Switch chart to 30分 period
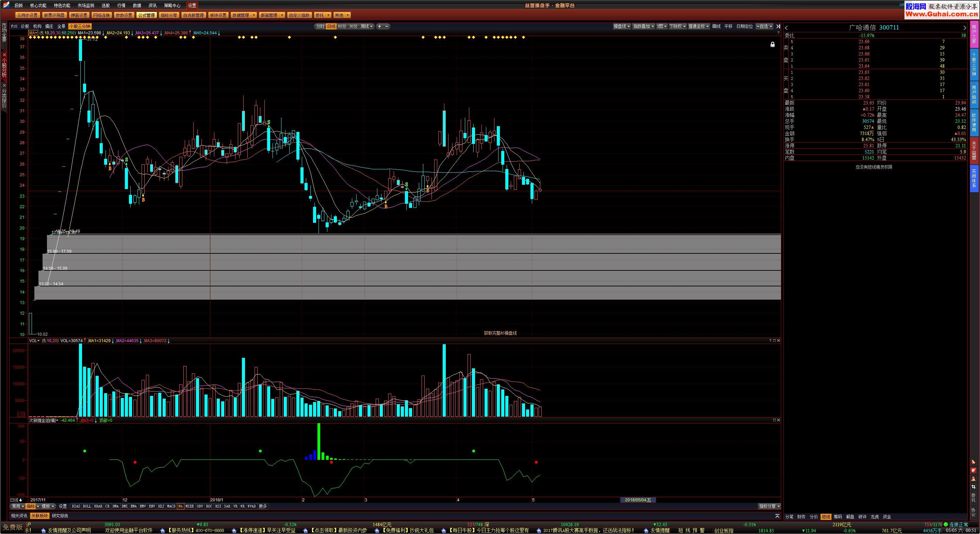The width and height of the screenshot is (980, 534). pyautogui.click(x=353, y=26)
